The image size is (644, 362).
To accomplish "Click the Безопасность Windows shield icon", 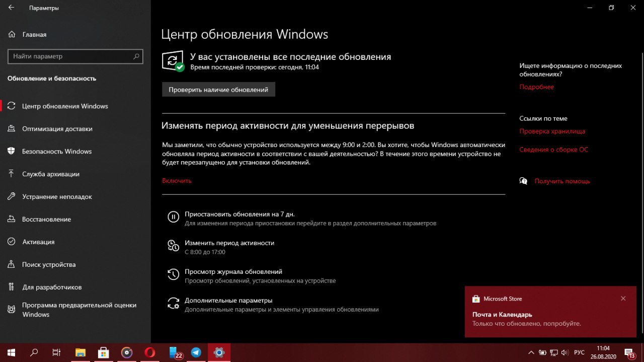I will point(11,152).
